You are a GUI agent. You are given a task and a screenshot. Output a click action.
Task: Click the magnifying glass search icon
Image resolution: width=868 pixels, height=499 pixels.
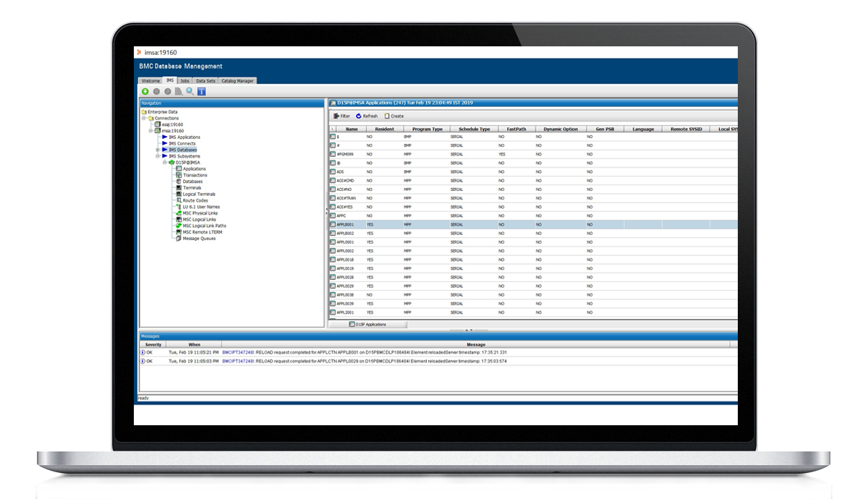tap(190, 92)
